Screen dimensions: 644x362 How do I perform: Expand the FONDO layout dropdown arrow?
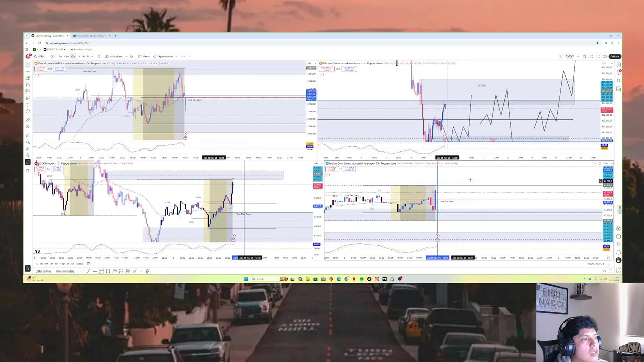click(x=578, y=56)
